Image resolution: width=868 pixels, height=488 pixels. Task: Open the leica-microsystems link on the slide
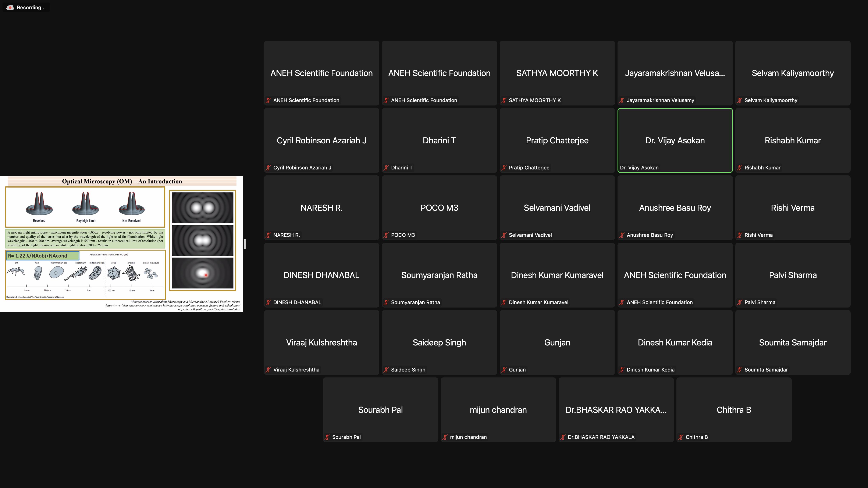[x=172, y=305]
